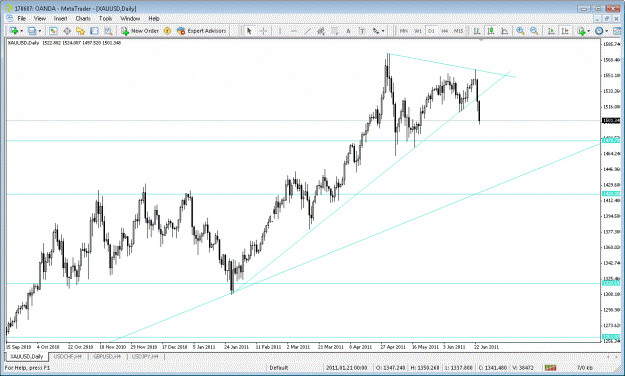The width and height of the screenshot is (625, 376).
Task: Toggle the Terminal panel icon
Action: (94, 31)
